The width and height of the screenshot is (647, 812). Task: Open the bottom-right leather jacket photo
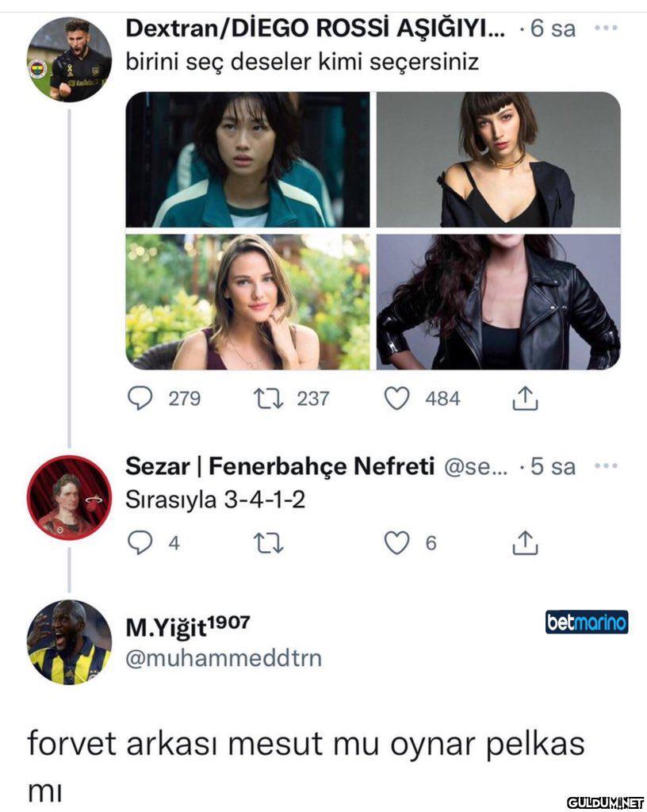click(x=498, y=302)
